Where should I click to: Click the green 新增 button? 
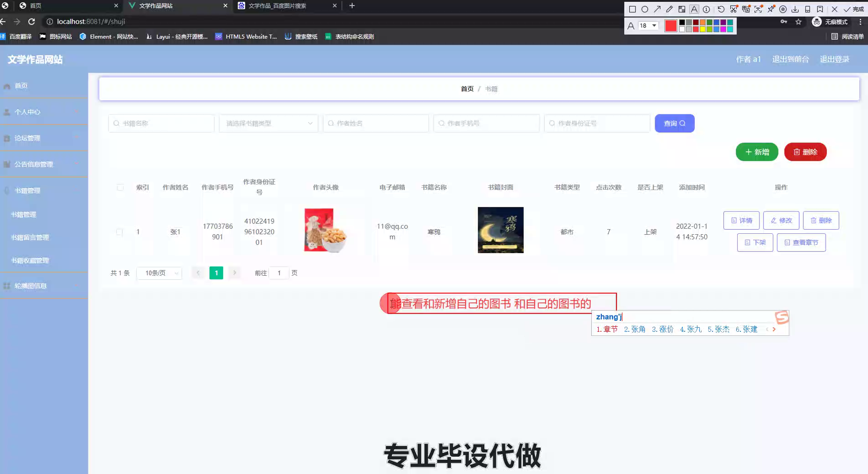point(757,152)
